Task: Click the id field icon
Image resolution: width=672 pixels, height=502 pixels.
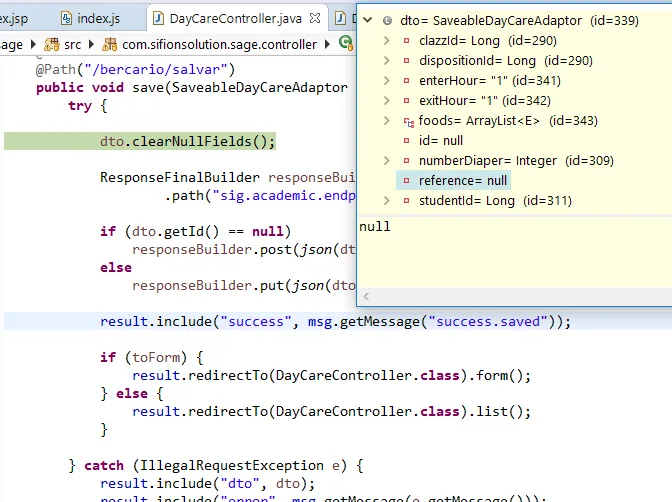Action: tap(406, 141)
